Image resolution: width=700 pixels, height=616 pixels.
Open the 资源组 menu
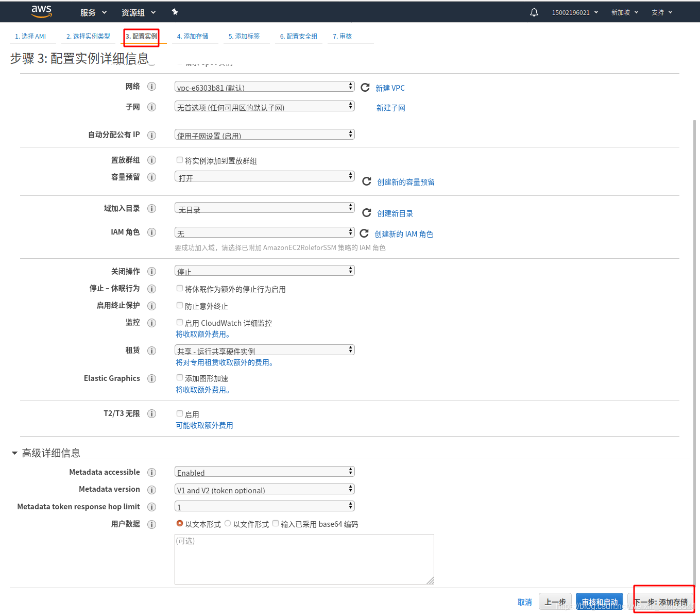[138, 12]
